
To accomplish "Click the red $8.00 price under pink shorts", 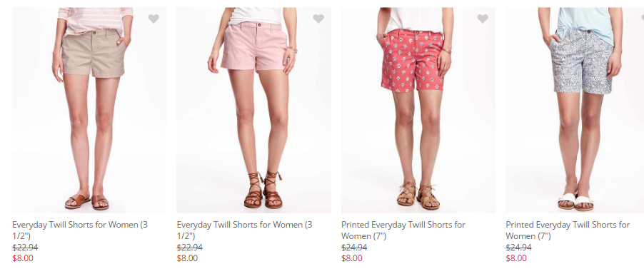I will [187, 258].
